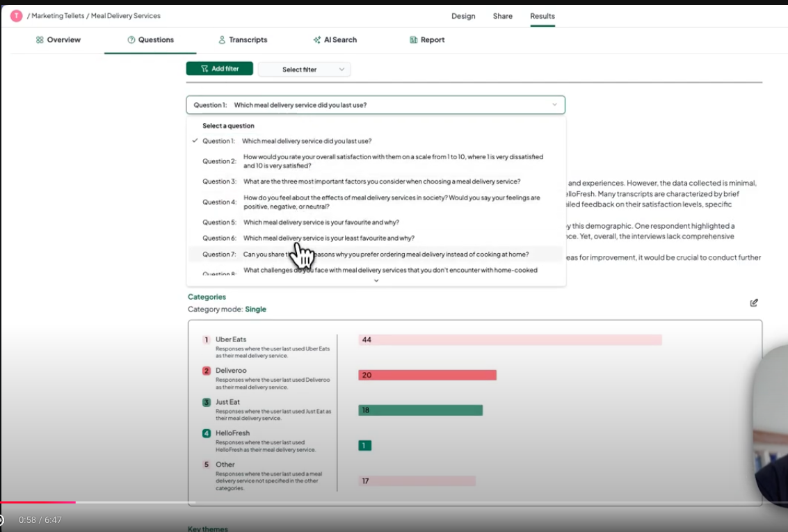Screen dimensions: 788x532
Task: Click the Overview grid icon
Action: (40, 40)
